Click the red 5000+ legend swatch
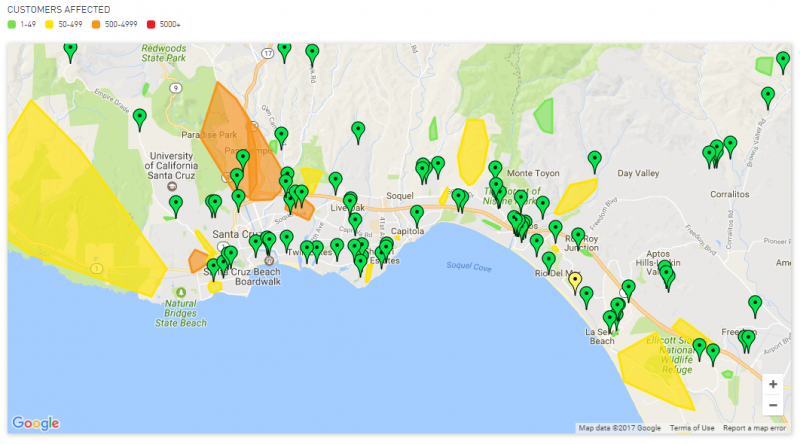Image resolution: width=800 pixels, height=444 pixels. tap(150, 23)
